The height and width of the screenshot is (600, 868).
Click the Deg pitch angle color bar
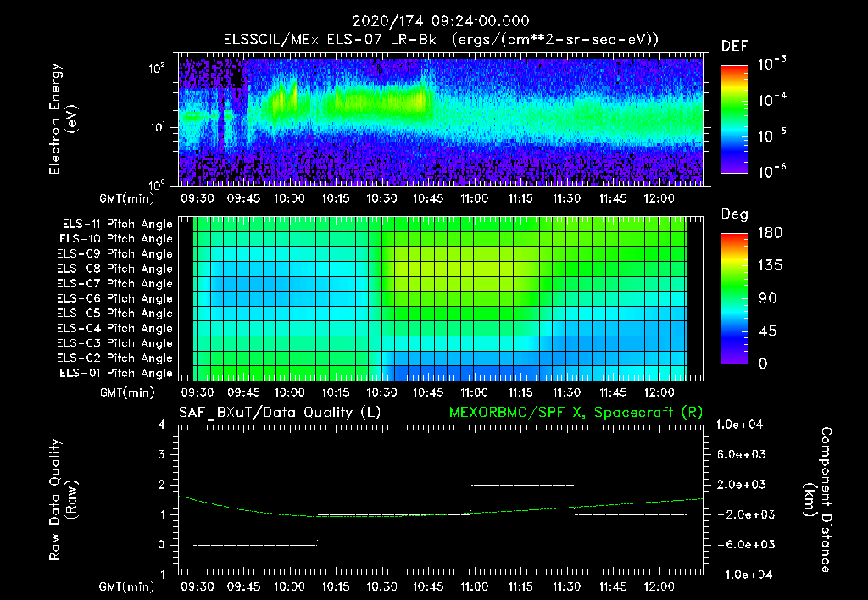coord(734,298)
